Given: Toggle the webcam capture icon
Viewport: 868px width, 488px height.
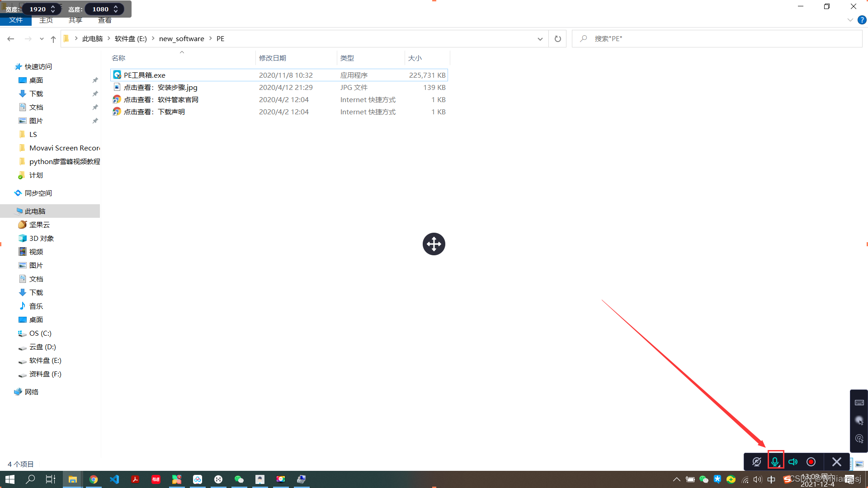Looking at the screenshot, I should click(x=756, y=462).
